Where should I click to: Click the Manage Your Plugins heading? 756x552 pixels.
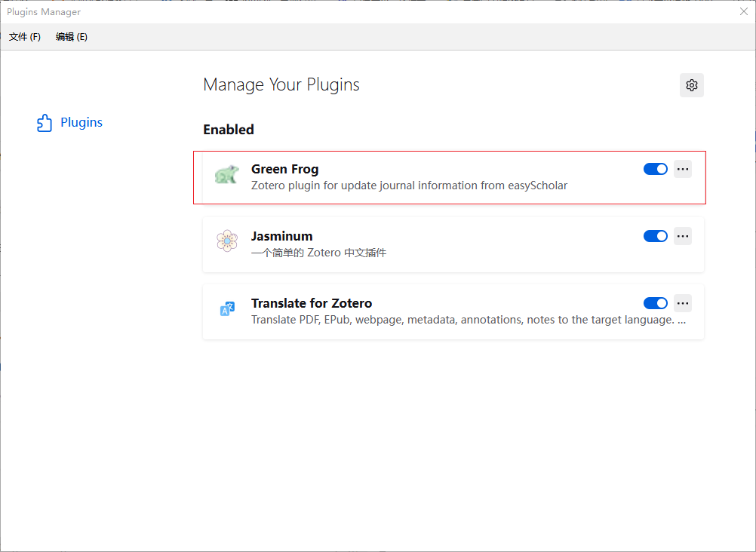[281, 84]
